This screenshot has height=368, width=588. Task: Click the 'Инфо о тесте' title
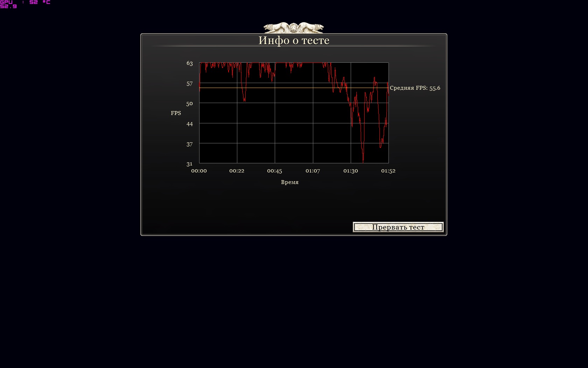(x=294, y=40)
